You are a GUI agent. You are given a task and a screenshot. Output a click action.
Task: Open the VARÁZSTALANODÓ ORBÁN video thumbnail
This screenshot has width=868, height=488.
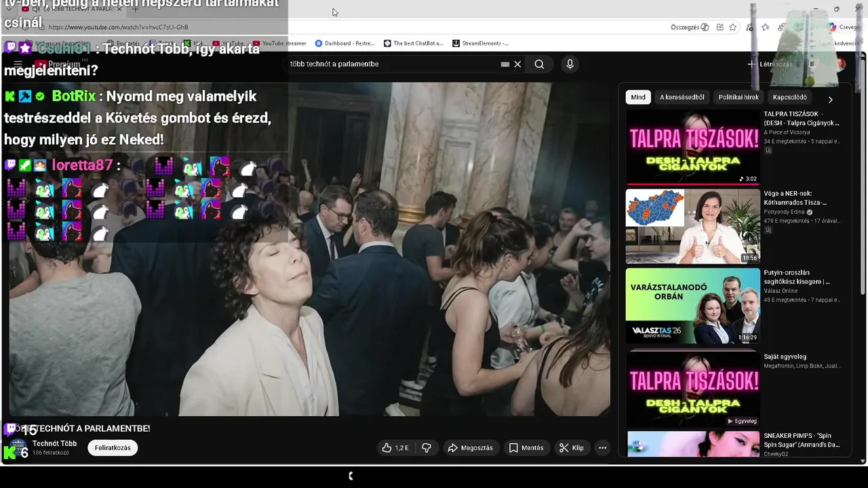tap(692, 306)
